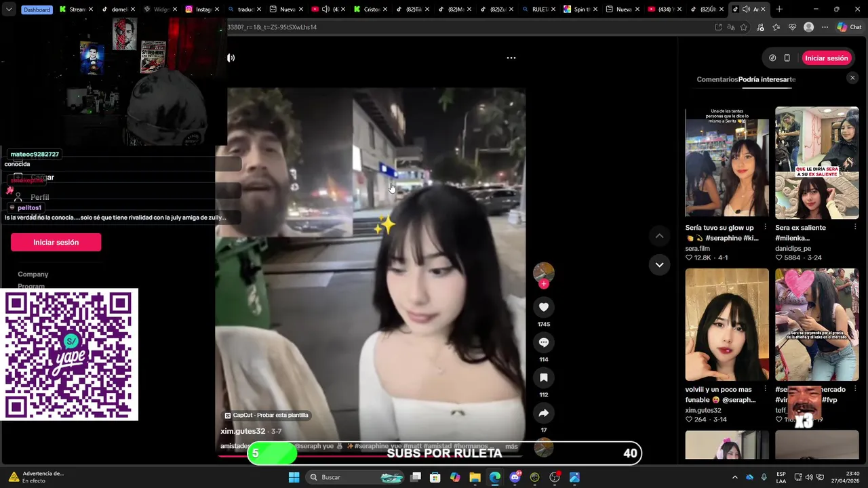
Task: Open options for 'Sera ex saliente' video
Action: point(855,227)
